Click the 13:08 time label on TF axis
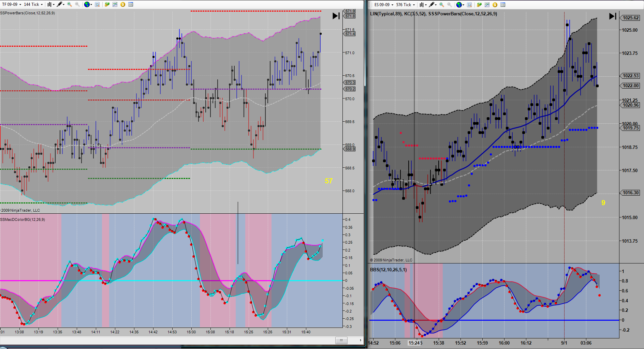 (x=19, y=332)
